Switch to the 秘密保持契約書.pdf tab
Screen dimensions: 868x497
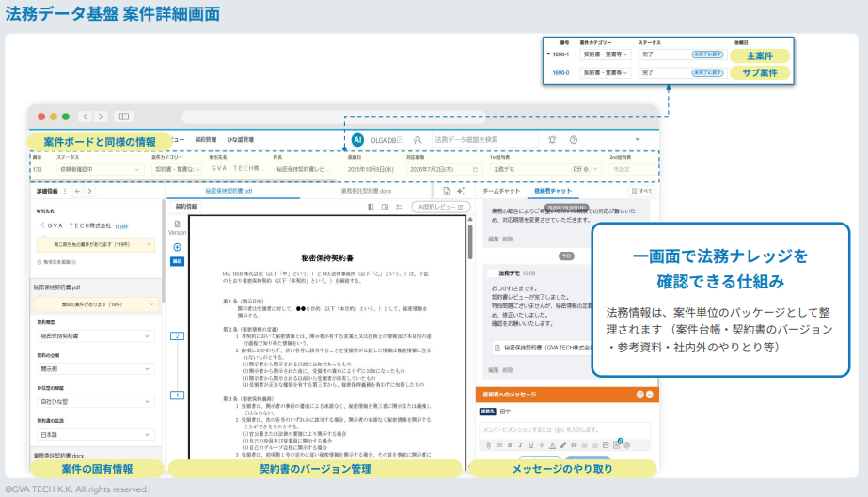(x=229, y=191)
